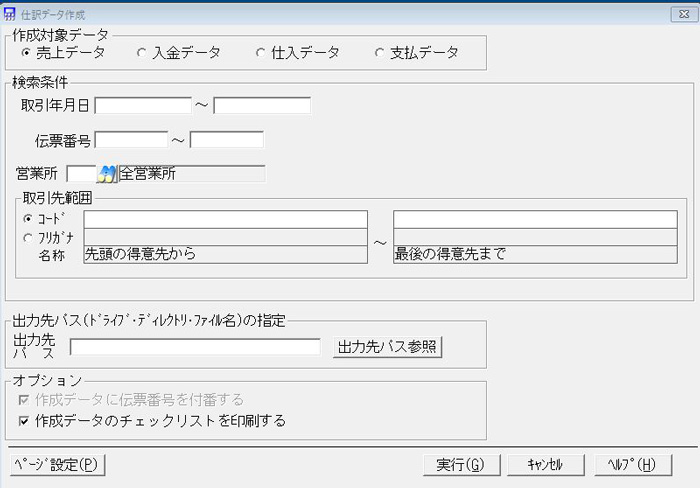Click the 営業所 code input box

(80, 174)
